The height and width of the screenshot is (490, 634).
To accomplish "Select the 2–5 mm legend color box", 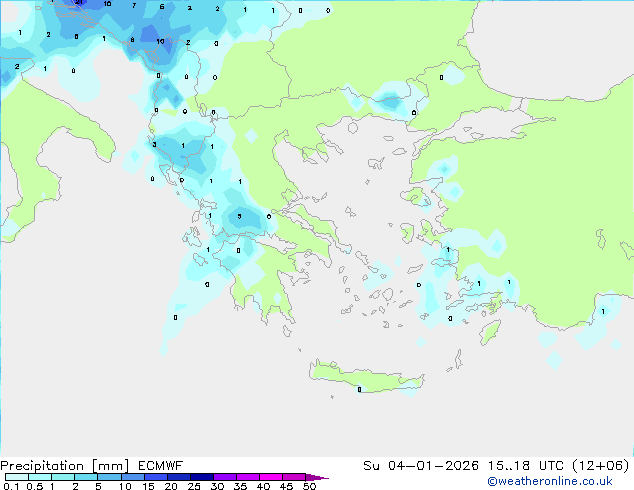I will pyautogui.click(x=86, y=477).
